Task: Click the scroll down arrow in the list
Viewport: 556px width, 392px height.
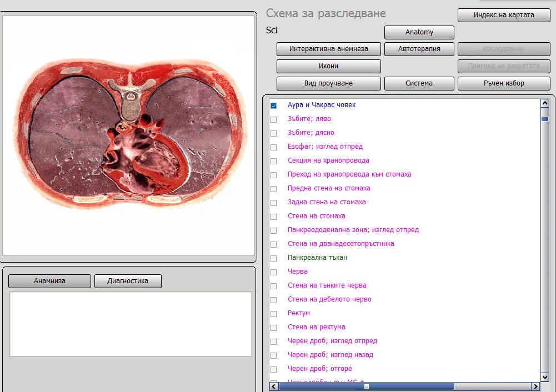Action: tap(544, 376)
